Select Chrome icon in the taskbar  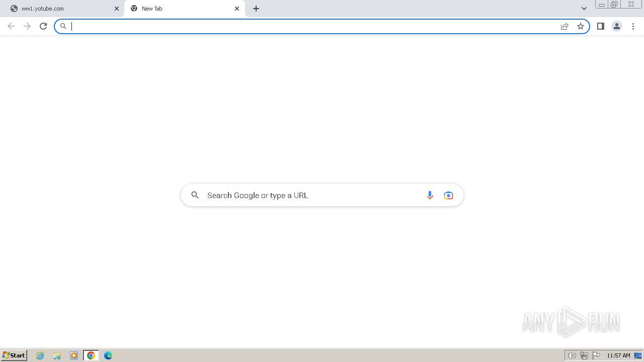coord(91,355)
